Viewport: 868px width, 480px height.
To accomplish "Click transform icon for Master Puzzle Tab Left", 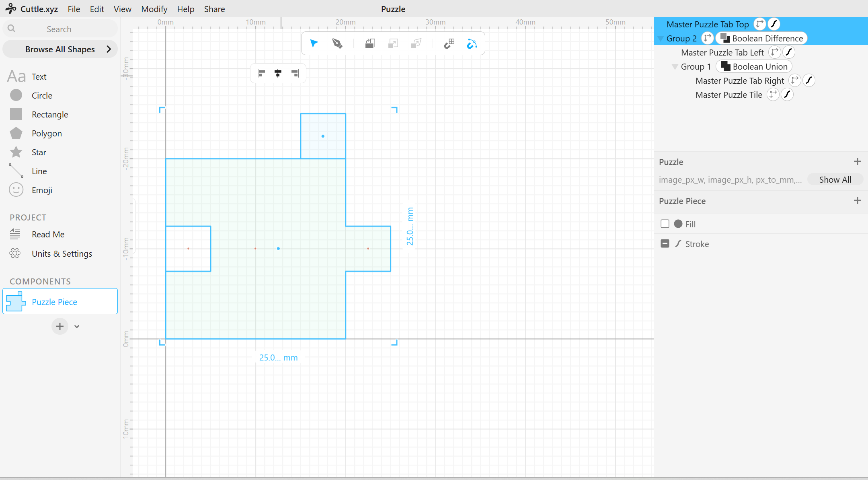I will pos(774,52).
